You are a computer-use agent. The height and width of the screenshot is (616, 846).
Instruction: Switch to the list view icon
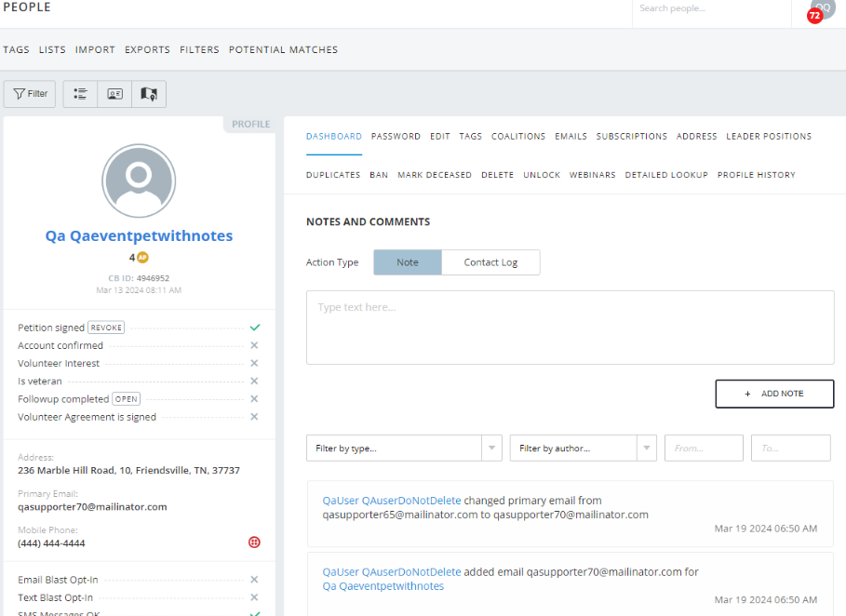click(80, 94)
